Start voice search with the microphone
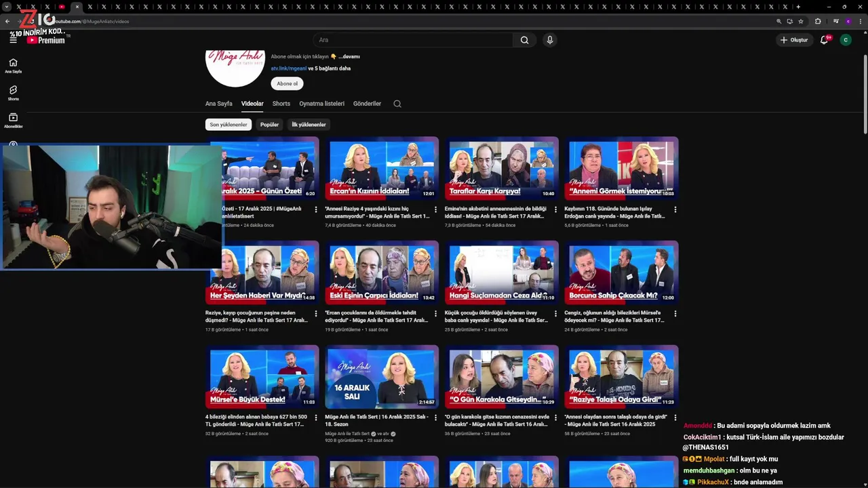 click(x=550, y=40)
